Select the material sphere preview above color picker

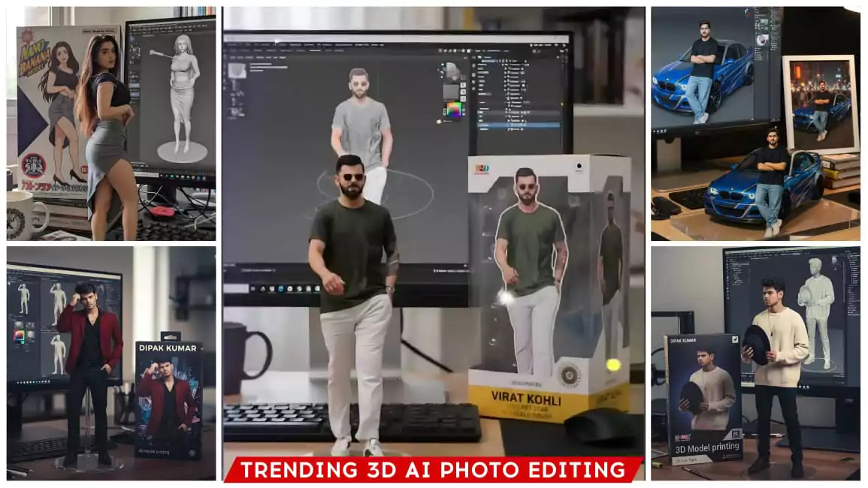tap(451, 72)
